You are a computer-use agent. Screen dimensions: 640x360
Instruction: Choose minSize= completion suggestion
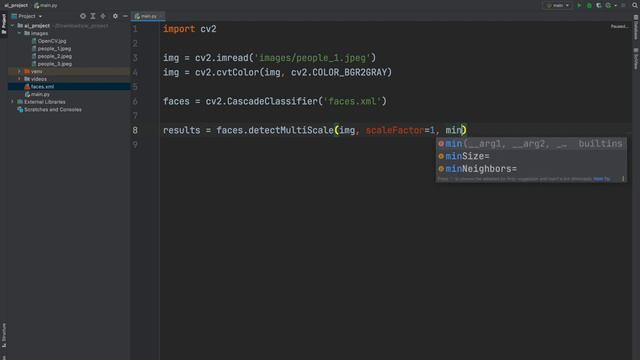(x=531, y=156)
